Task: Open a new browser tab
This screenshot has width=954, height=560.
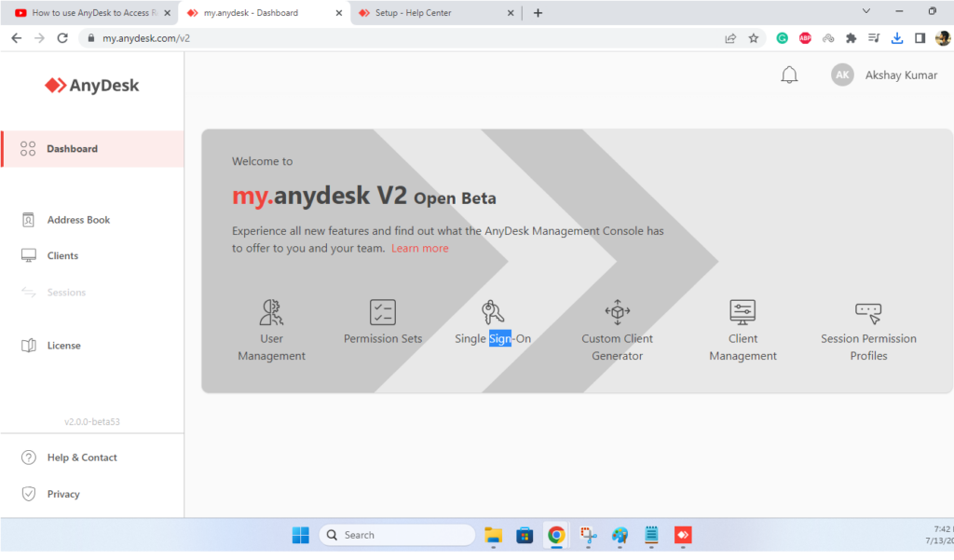Action: click(x=538, y=13)
